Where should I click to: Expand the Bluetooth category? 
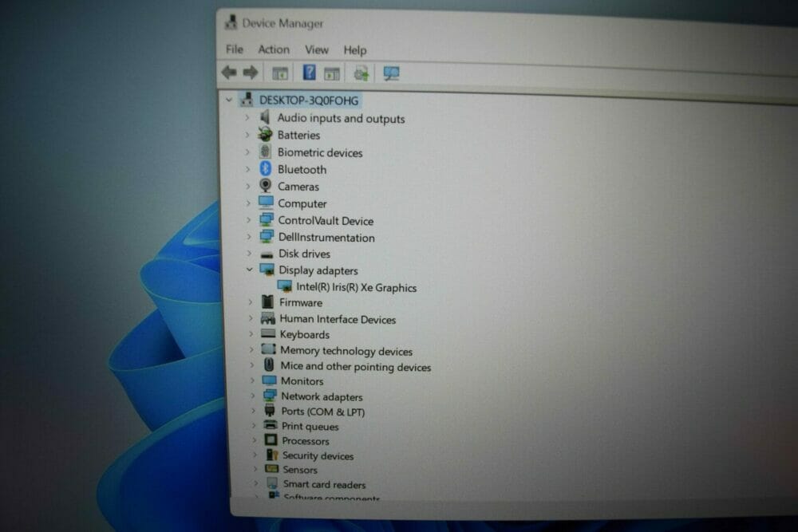248,169
